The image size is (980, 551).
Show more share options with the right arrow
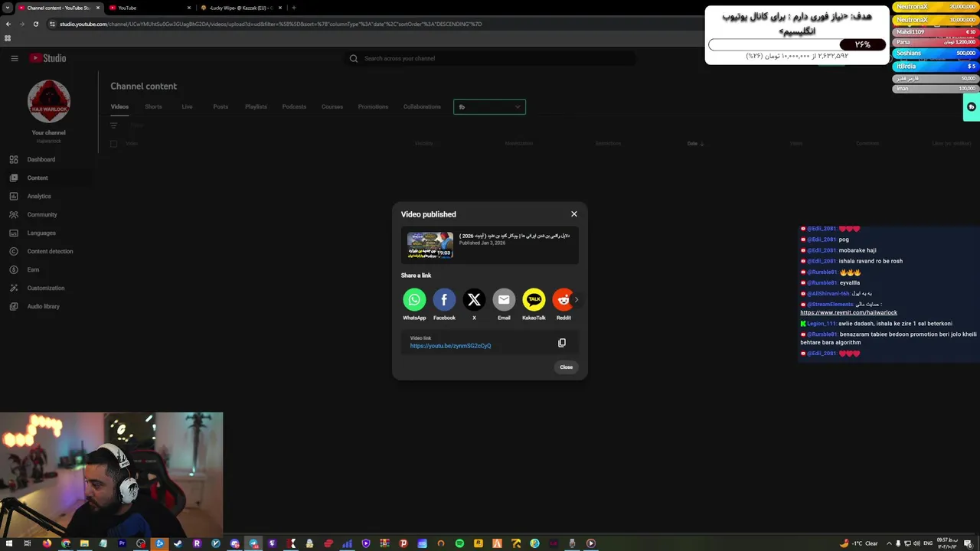(x=577, y=299)
